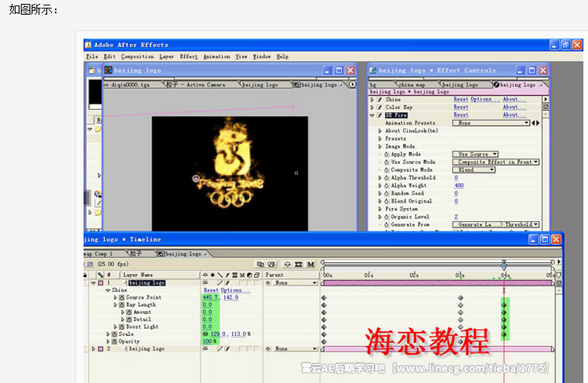Toggle the Shine effect on/off switch
Image resolution: width=588 pixels, height=383 pixels.
(x=379, y=100)
